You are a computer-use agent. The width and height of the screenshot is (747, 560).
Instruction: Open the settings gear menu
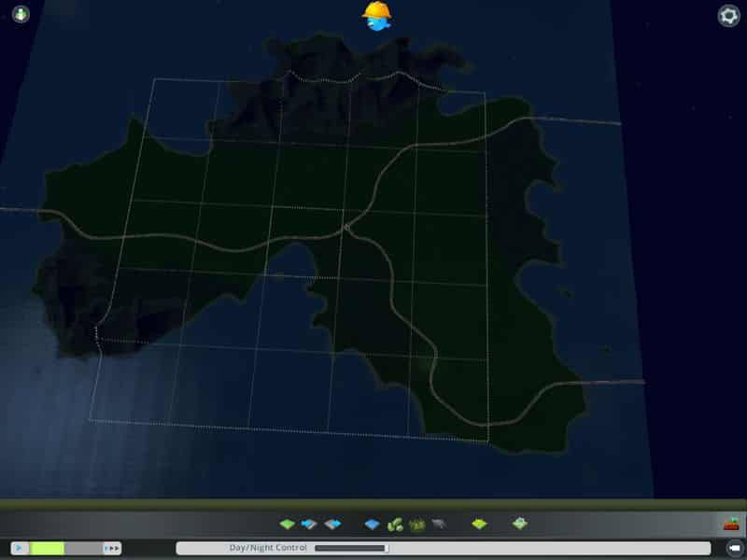point(728,16)
